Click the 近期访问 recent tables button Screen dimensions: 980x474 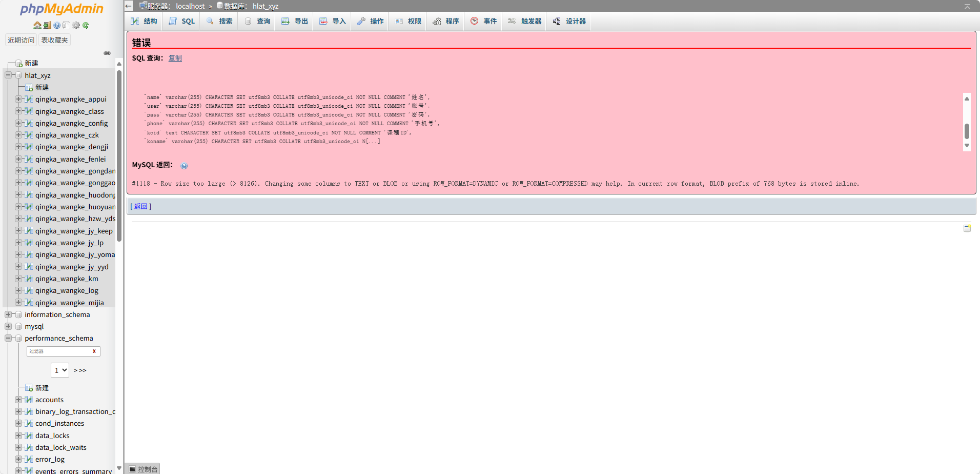[21, 40]
